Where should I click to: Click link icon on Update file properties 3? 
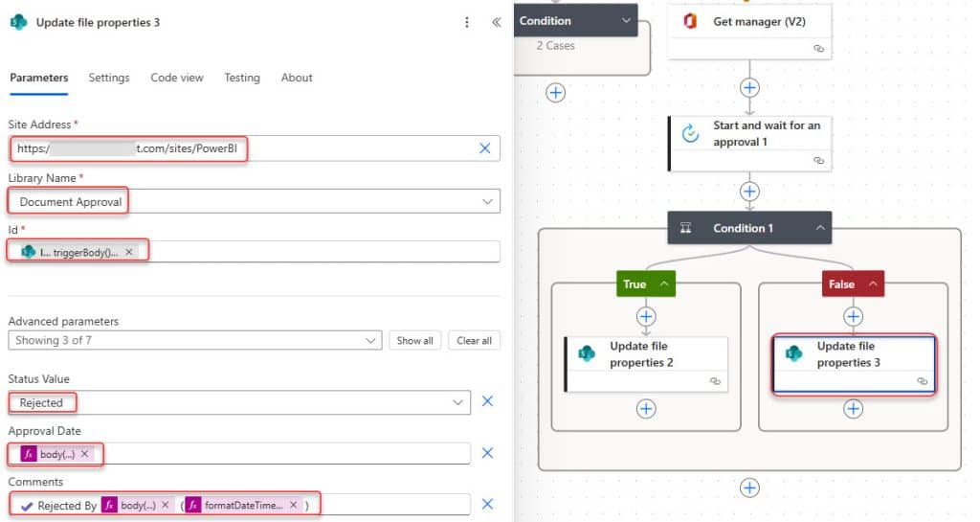[922, 381]
